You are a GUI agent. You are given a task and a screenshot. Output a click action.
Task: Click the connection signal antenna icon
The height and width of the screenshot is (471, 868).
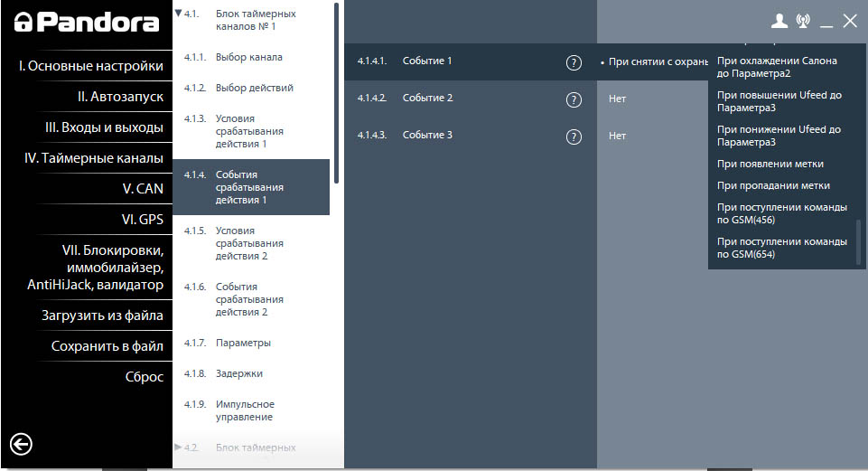[x=803, y=21]
